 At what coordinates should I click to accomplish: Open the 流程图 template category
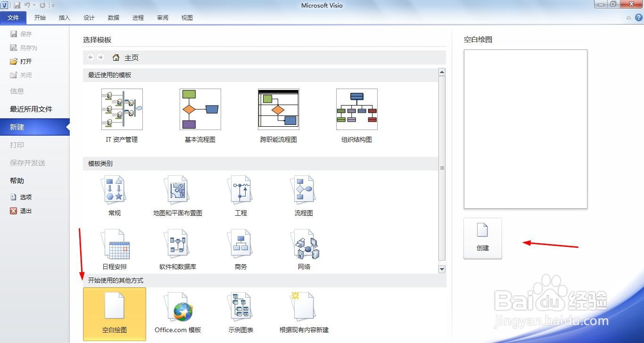[304, 196]
